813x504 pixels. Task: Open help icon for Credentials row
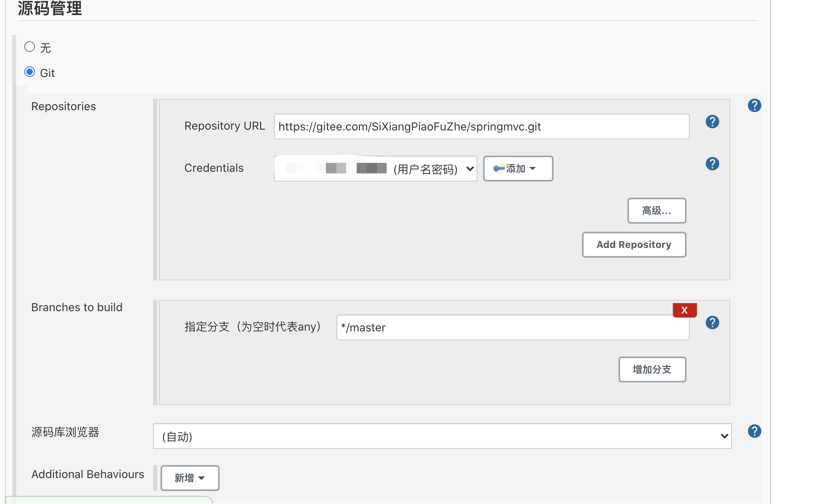[x=712, y=164]
